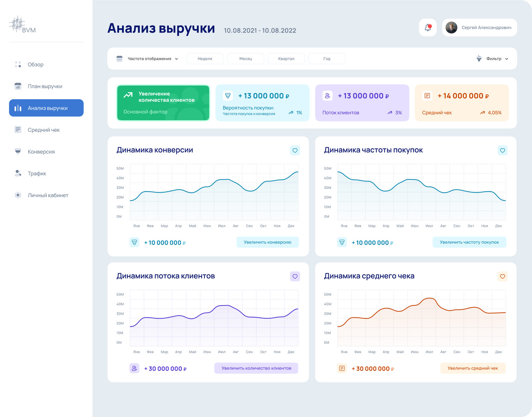Click the date range 10.08.2021 - 10.08.2022
This screenshot has height=417, width=532.
click(260, 30)
